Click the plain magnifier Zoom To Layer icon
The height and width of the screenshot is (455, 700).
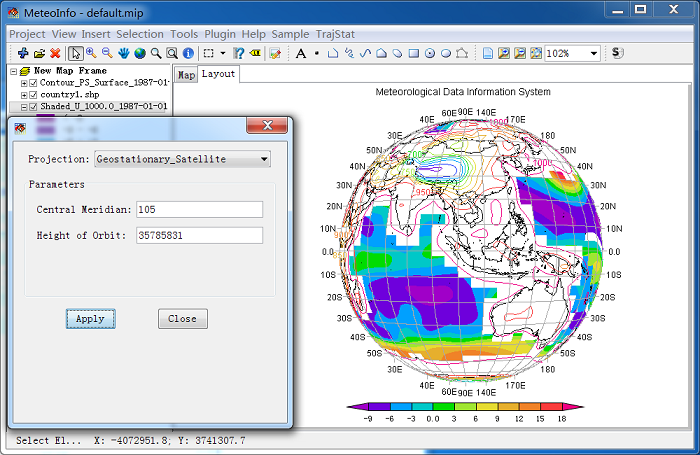pos(156,54)
